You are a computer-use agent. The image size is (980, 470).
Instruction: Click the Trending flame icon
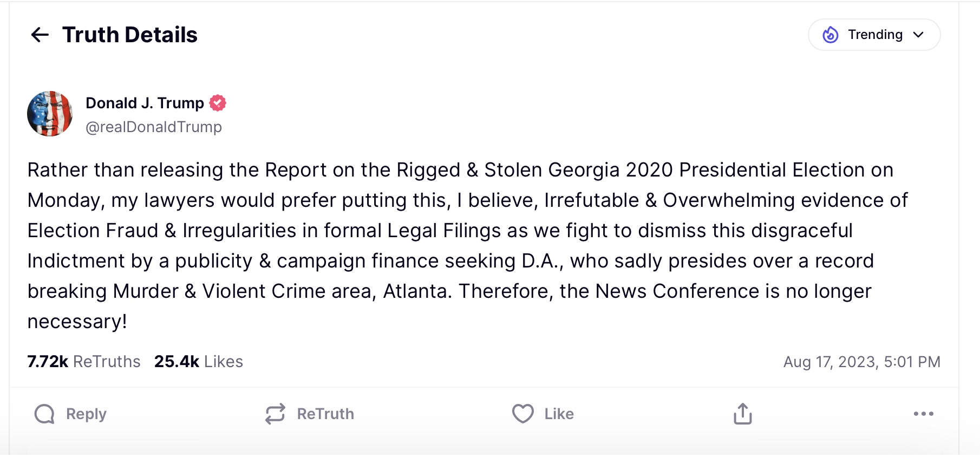click(x=830, y=35)
